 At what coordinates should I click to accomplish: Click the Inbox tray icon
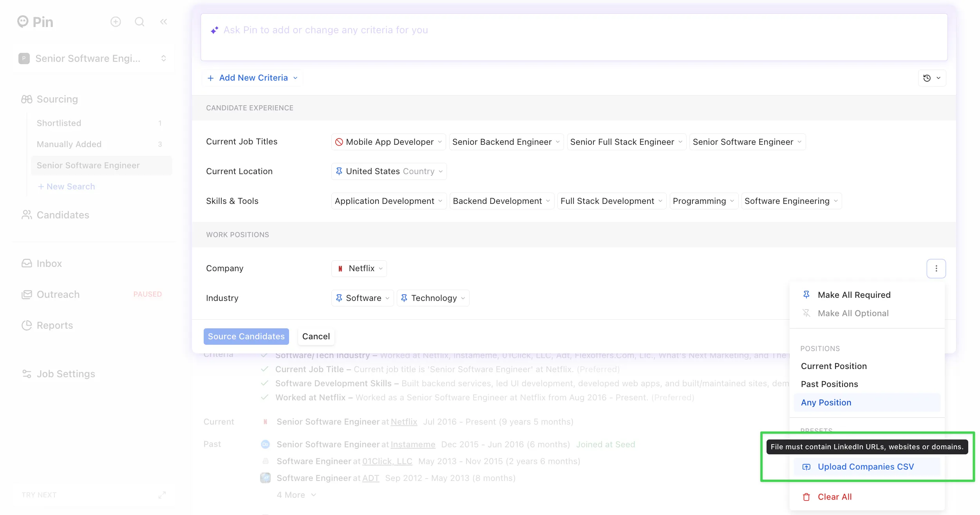pyautogui.click(x=27, y=263)
